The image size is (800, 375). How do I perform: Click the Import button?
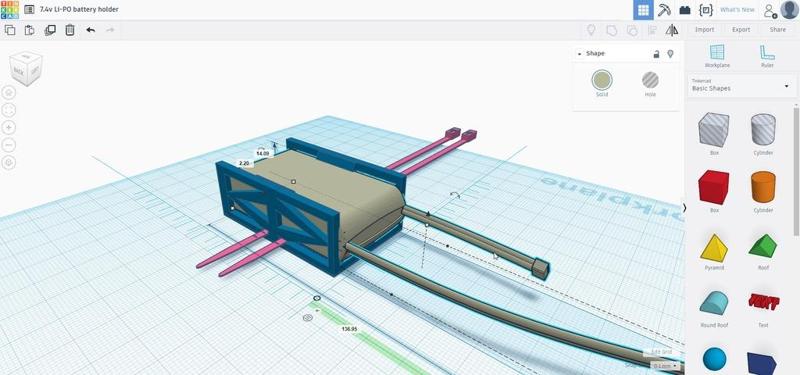click(x=704, y=30)
